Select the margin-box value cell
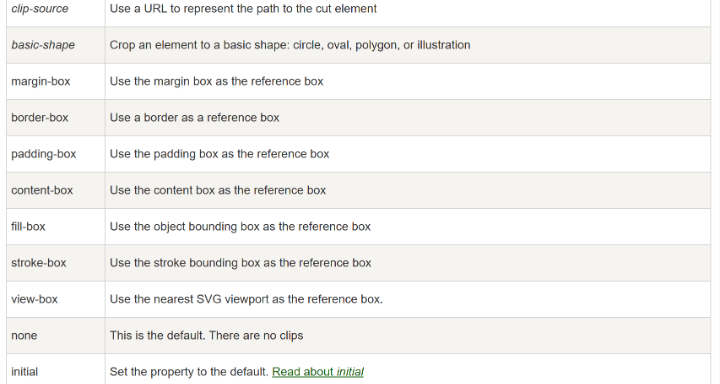The width and height of the screenshot is (720, 384). tap(56, 81)
